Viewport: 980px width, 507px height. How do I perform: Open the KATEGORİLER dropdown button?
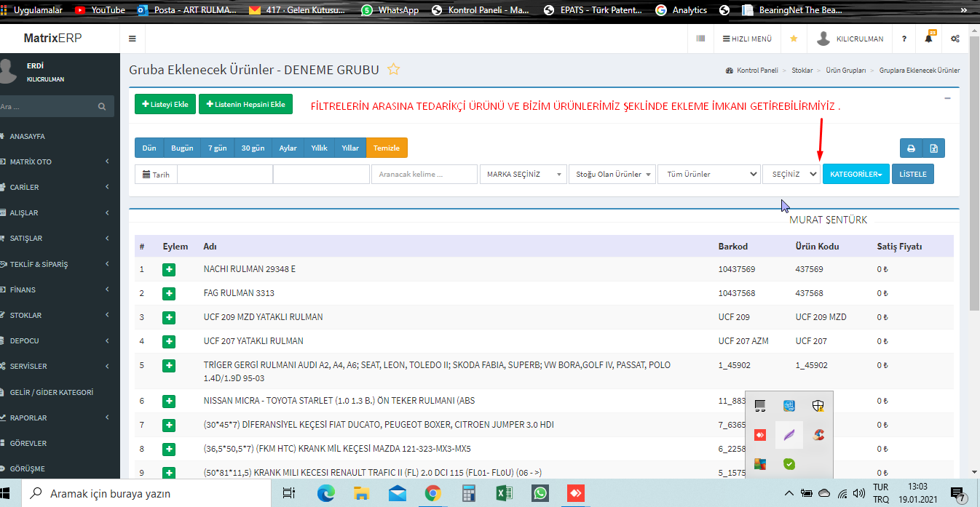(855, 175)
